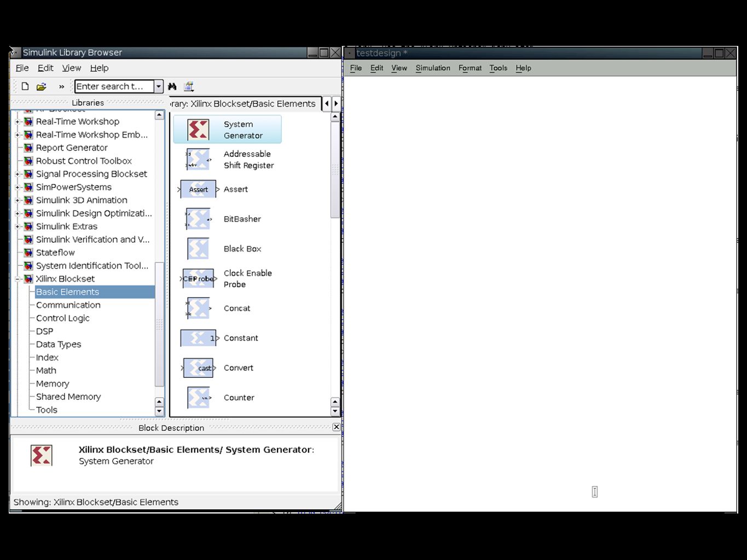Open Format menu in testdesign window
The width and height of the screenshot is (747, 560).
point(470,68)
